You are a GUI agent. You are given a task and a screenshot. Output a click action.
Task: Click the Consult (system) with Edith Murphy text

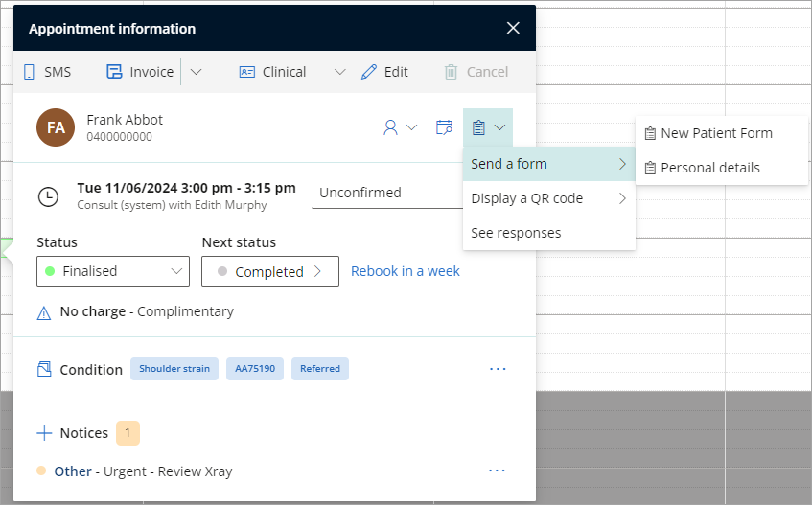tap(172, 205)
